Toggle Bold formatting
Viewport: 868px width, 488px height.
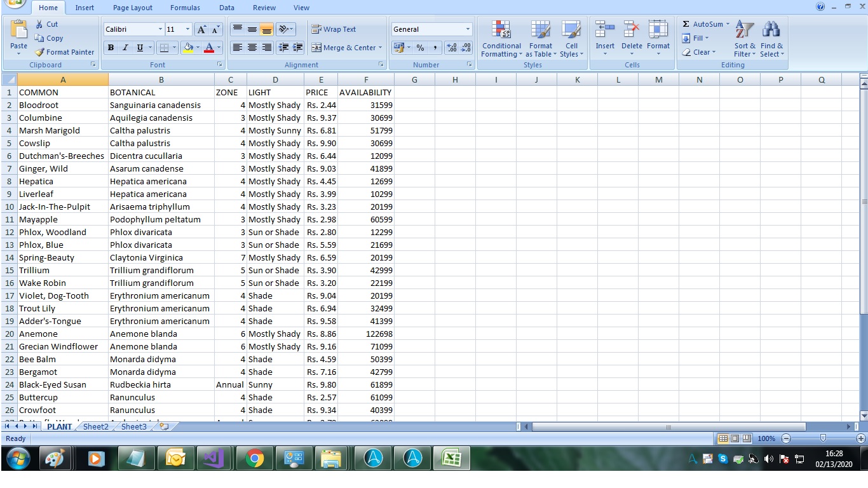[x=111, y=48]
